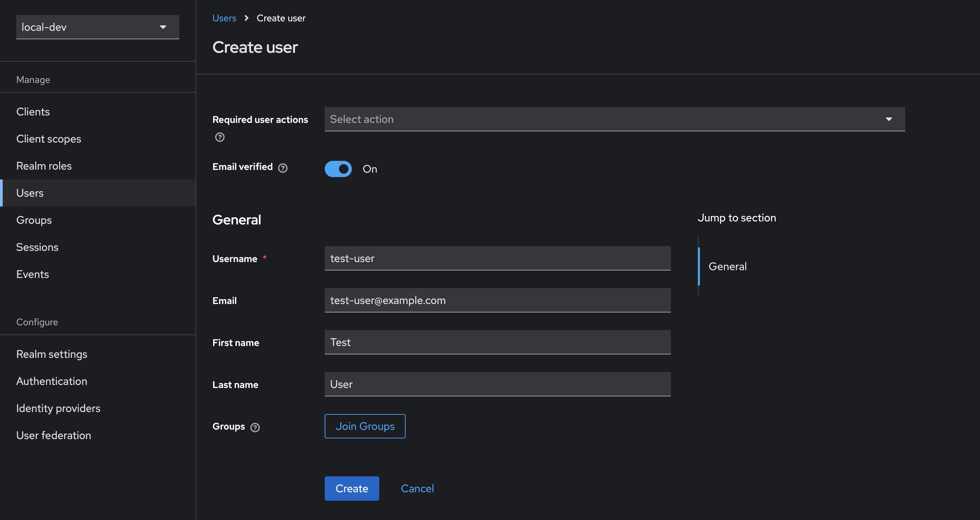Navigate to Identity providers
Image resolution: width=980 pixels, height=520 pixels.
pos(58,408)
